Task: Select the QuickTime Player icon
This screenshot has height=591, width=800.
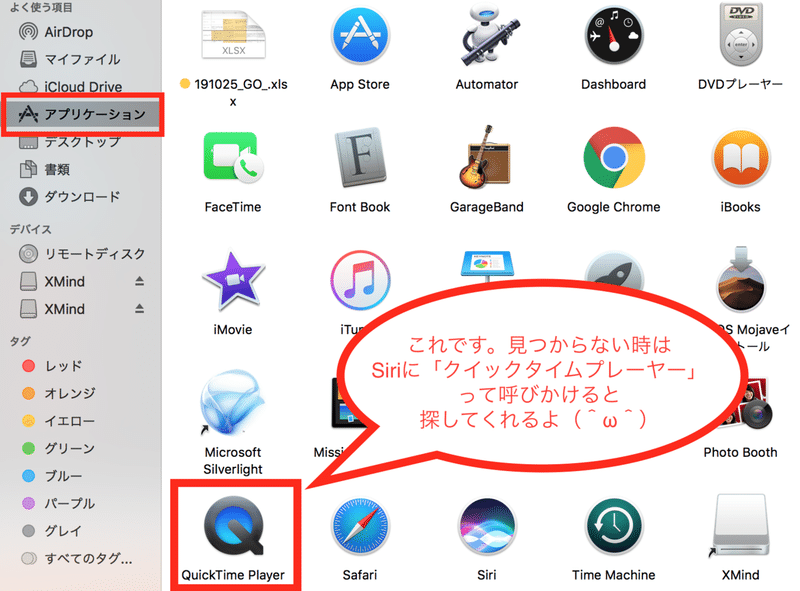Action: [x=234, y=526]
